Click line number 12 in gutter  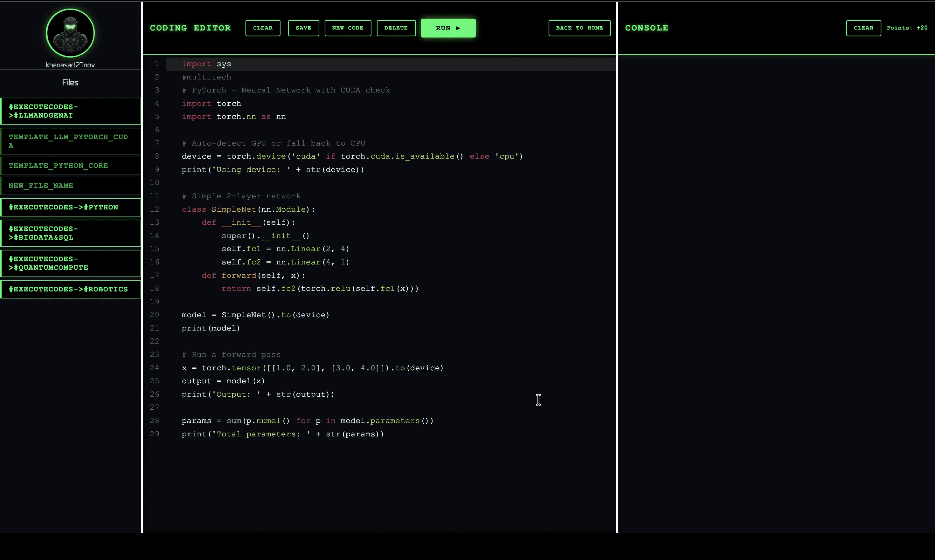click(x=155, y=209)
